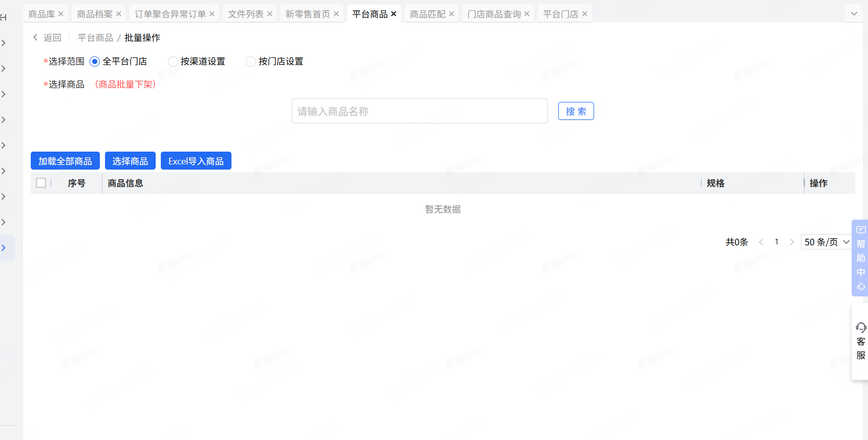This screenshot has height=440, width=868.
Task: Select the 按渠道设置 radio option
Action: [173, 61]
